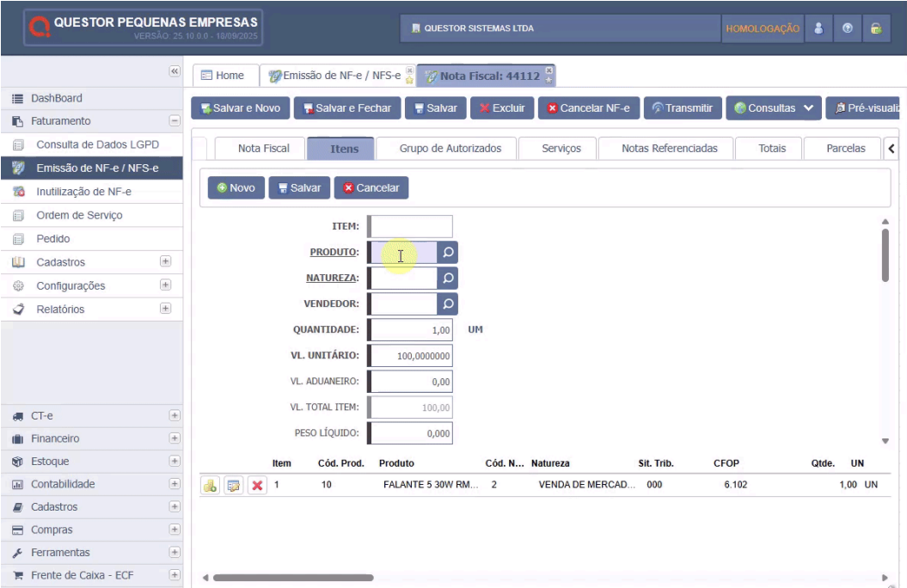Click the help question mark icon

847,28
